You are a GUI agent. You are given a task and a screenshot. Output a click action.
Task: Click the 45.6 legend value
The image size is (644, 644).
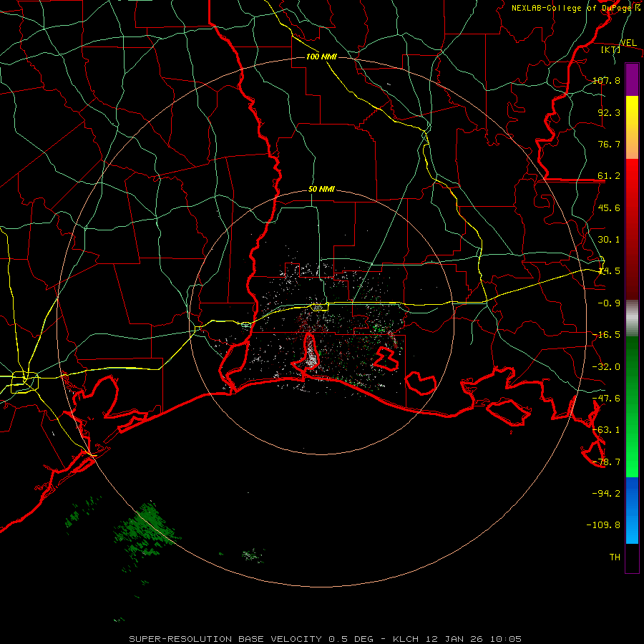point(609,208)
